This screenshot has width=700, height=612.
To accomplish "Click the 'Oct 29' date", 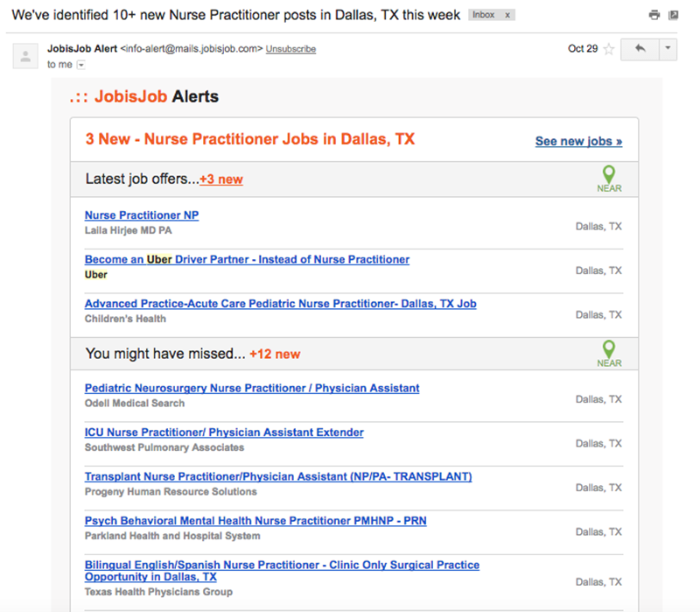I will (583, 49).
